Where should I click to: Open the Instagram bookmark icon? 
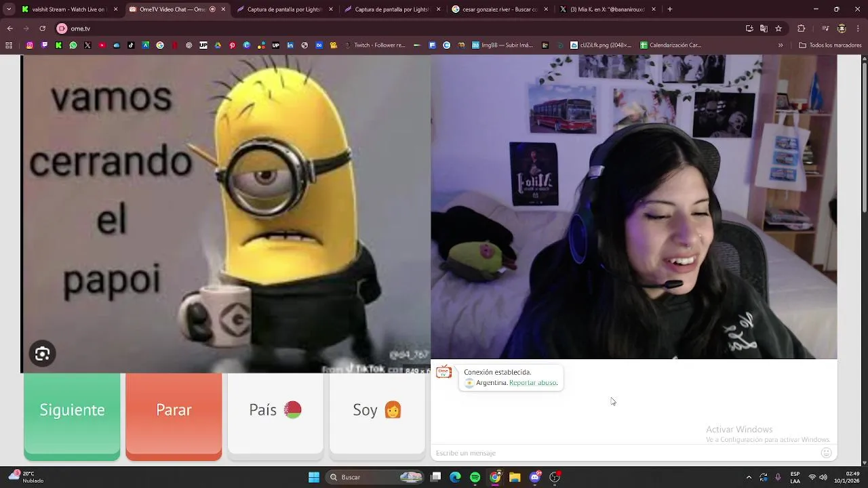[30, 45]
